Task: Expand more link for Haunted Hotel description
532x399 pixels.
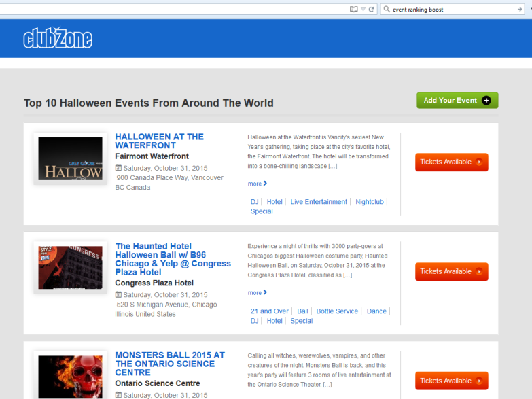Action: click(x=258, y=293)
